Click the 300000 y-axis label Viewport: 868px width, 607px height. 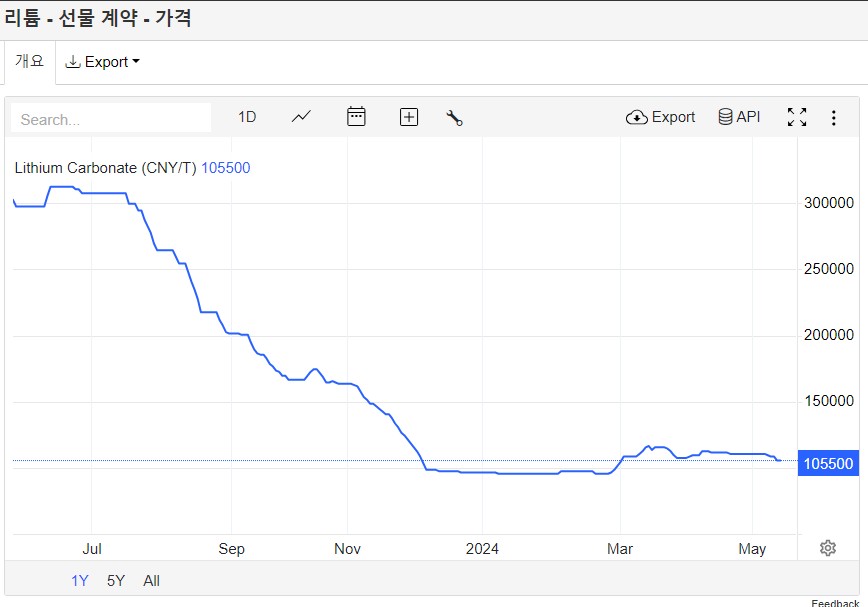(x=829, y=203)
